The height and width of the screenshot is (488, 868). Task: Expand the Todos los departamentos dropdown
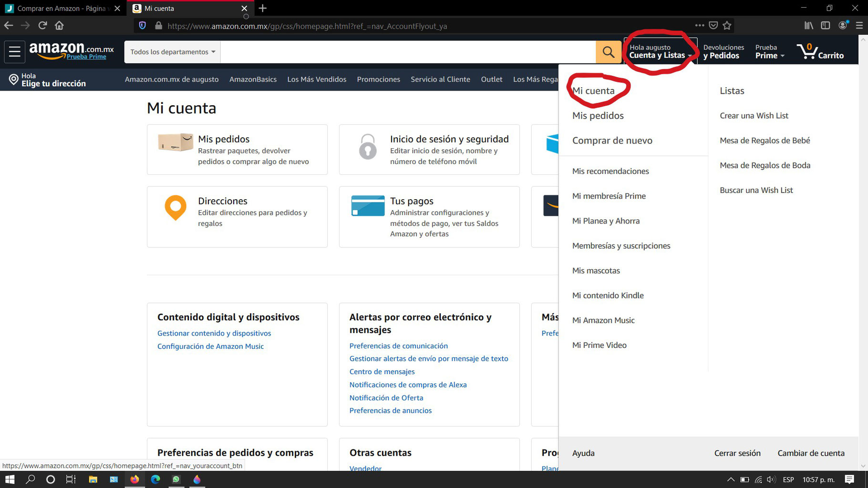pyautogui.click(x=173, y=51)
